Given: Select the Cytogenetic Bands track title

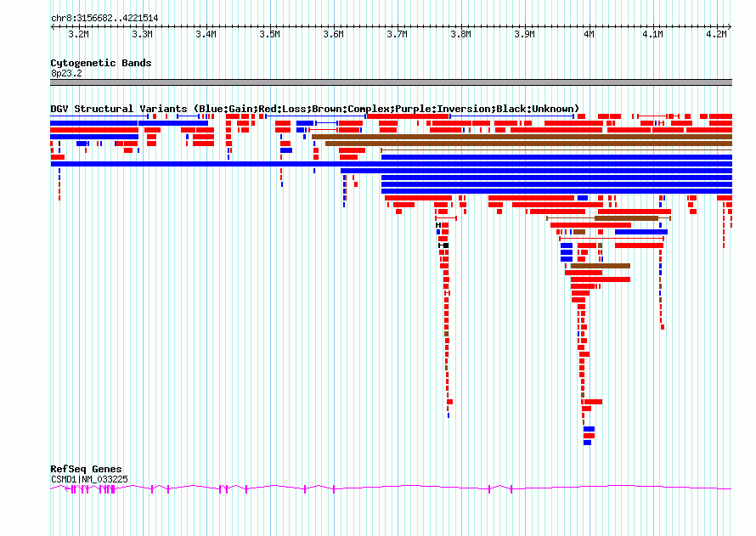Looking at the screenshot, I should [x=101, y=63].
